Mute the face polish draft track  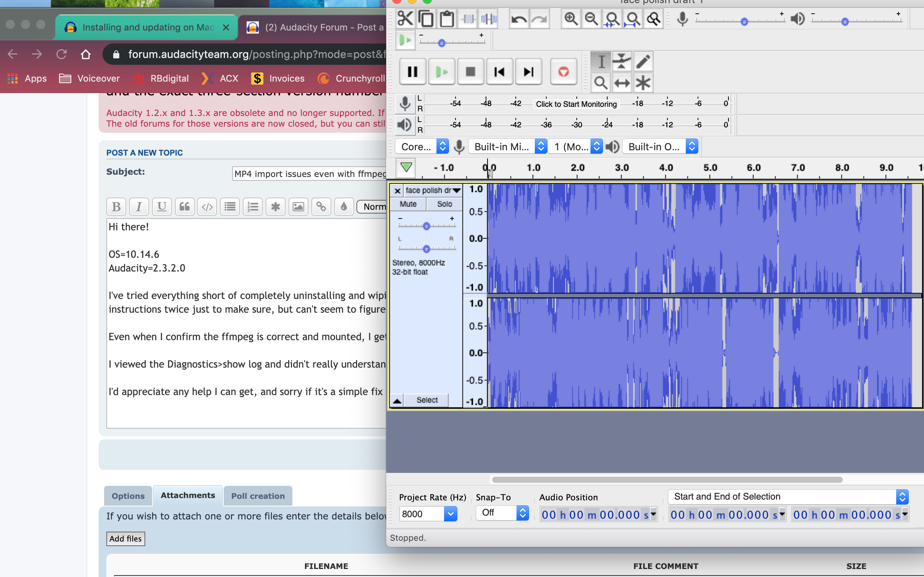pyautogui.click(x=407, y=204)
